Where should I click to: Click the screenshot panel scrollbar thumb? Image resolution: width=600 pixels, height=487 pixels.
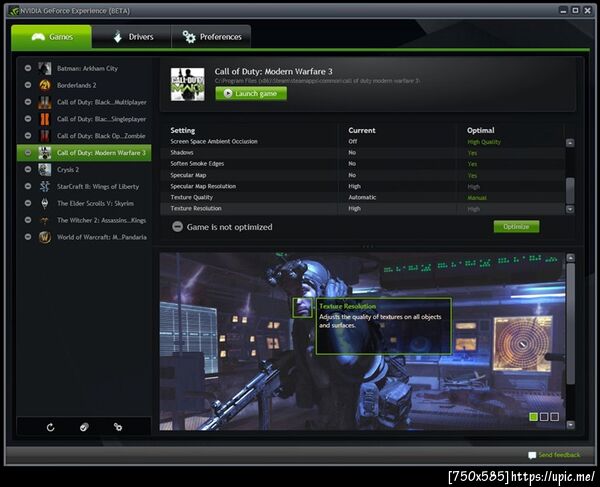(x=571, y=324)
